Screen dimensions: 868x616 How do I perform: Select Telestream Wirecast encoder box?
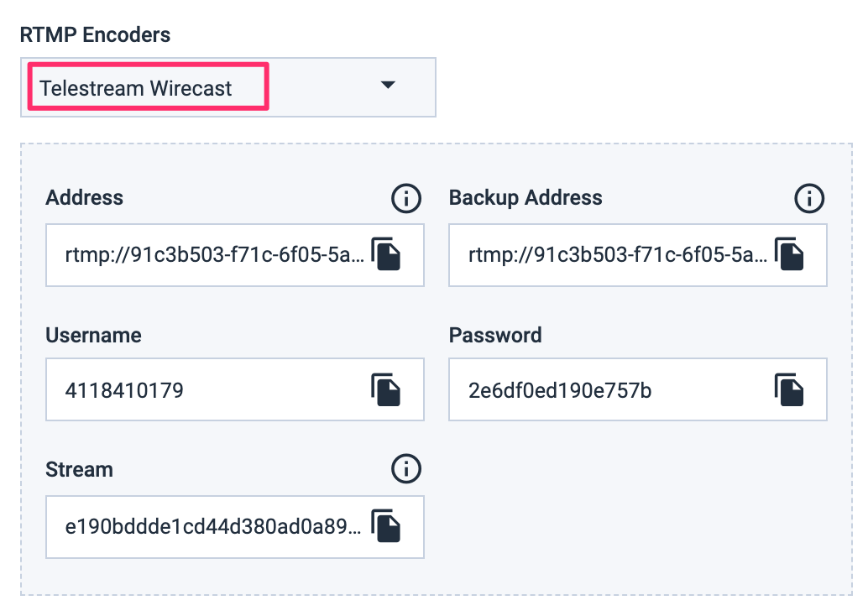pos(149,87)
